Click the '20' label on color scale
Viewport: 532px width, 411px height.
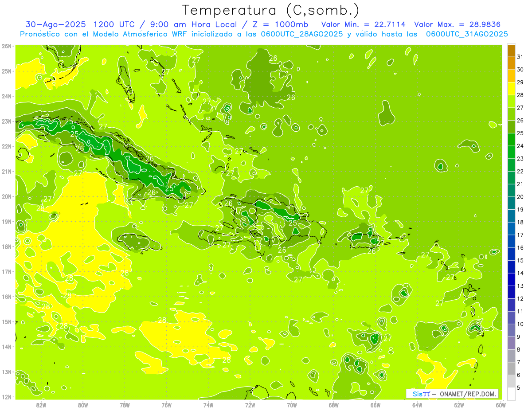[520, 197]
